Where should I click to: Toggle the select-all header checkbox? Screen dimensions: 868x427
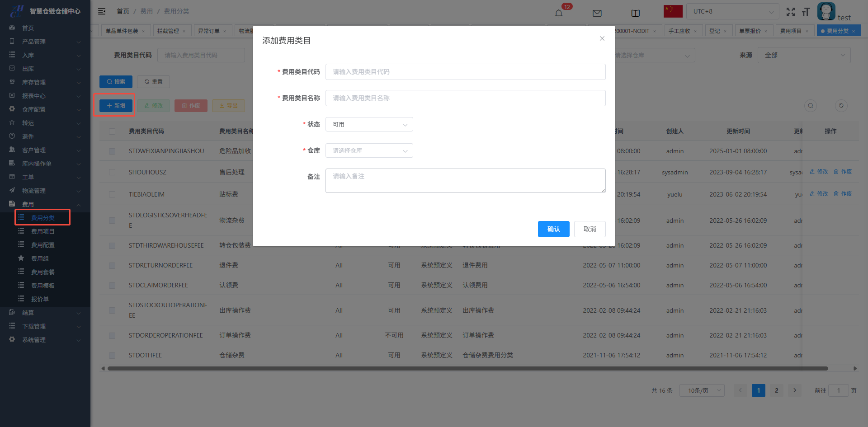click(x=112, y=131)
